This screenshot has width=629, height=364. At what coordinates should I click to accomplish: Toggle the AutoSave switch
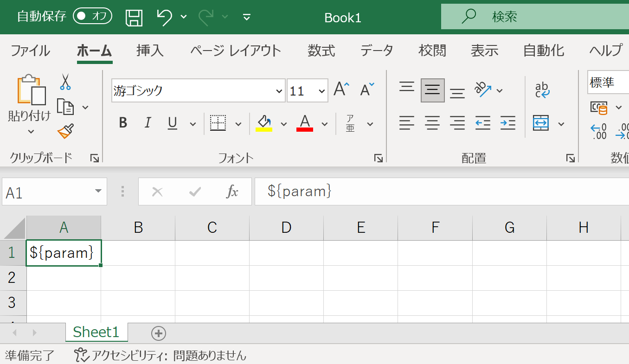[92, 17]
